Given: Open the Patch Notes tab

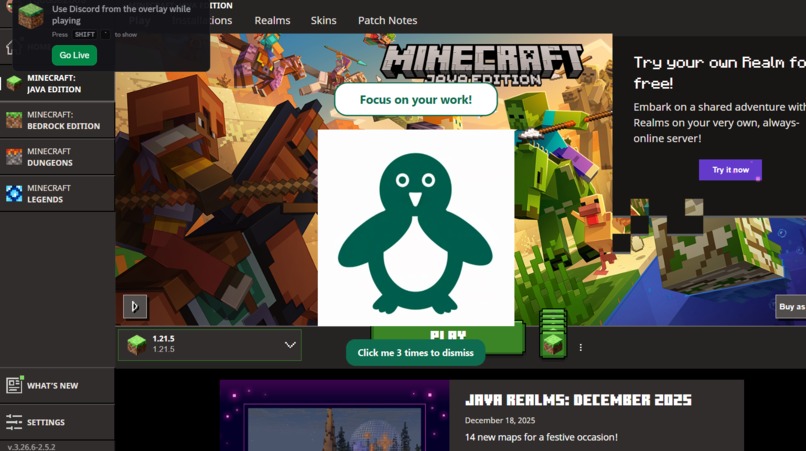Looking at the screenshot, I should click(x=388, y=21).
